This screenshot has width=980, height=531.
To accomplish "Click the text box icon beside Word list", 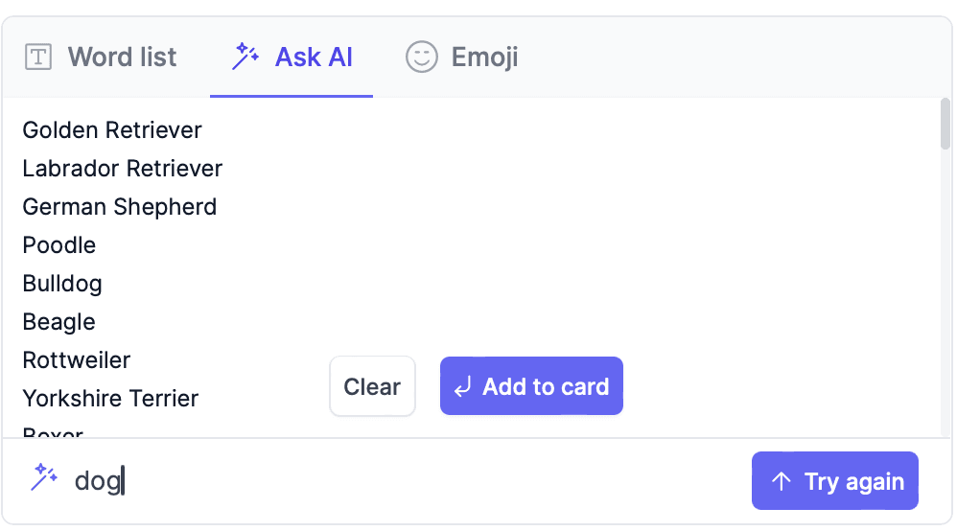I will tap(37, 58).
